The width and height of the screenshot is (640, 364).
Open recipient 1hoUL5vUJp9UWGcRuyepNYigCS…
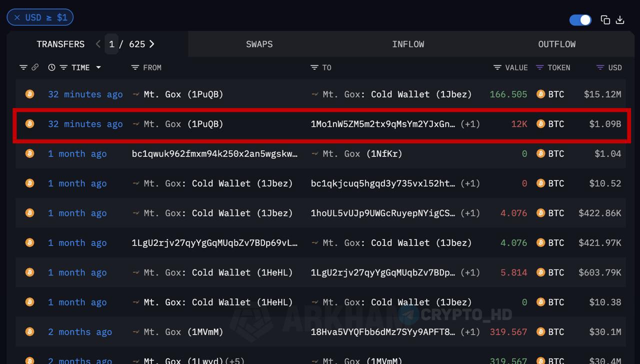(383, 213)
